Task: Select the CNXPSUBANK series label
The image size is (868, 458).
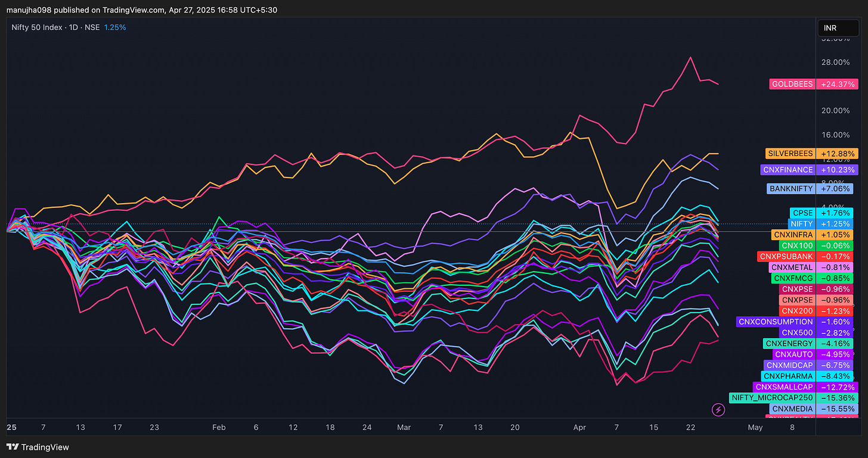Action: (x=787, y=256)
